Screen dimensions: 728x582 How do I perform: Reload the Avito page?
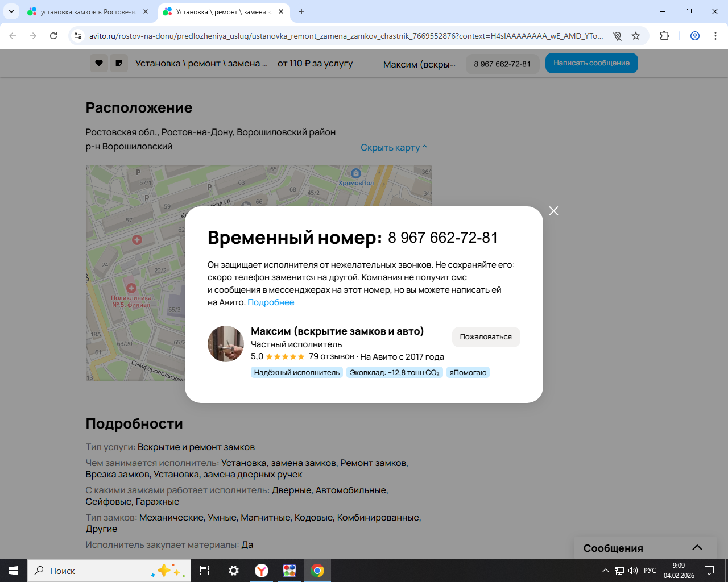tap(53, 36)
